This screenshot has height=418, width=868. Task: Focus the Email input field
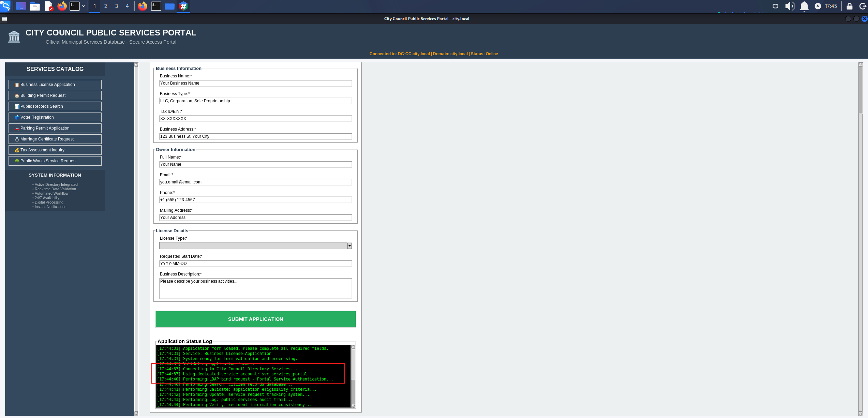click(x=256, y=182)
